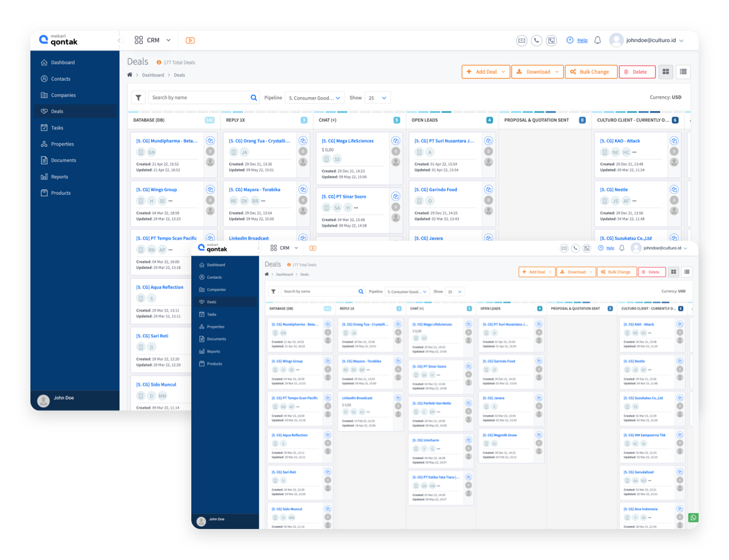The width and height of the screenshot is (729, 560).
Task: Click the copy icon on the Unicharm deal card
Action: pos(469,440)
